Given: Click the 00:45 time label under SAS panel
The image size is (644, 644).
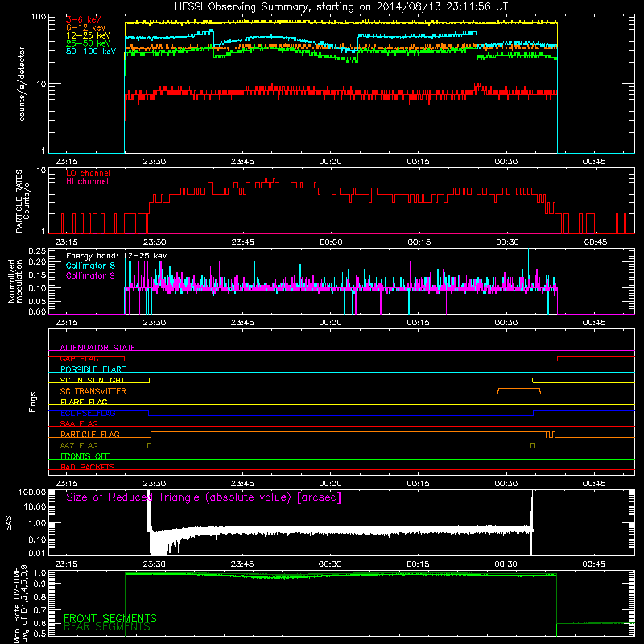Looking at the screenshot, I should pos(594,564).
